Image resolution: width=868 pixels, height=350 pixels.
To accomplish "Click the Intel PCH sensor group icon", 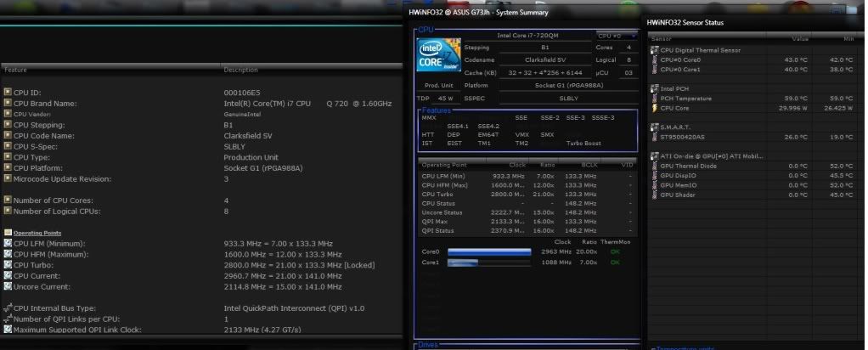I will tap(655, 88).
